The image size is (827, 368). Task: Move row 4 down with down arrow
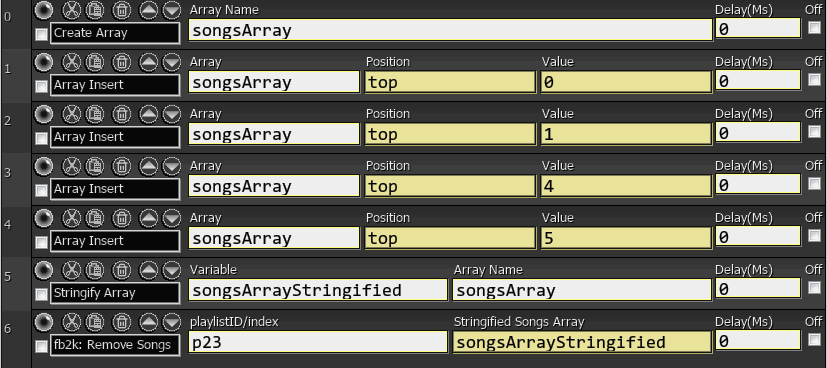pyautogui.click(x=171, y=218)
